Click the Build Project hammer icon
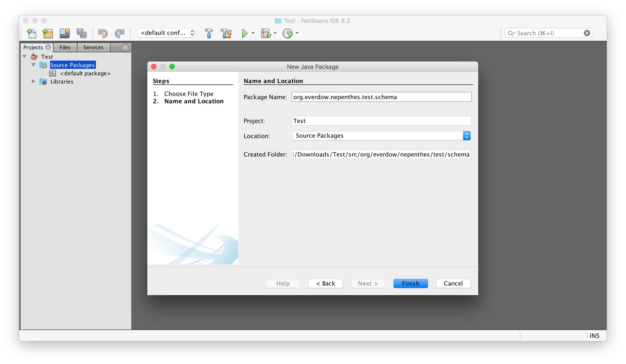Viewport: 626px width, 364px height. point(209,33)
